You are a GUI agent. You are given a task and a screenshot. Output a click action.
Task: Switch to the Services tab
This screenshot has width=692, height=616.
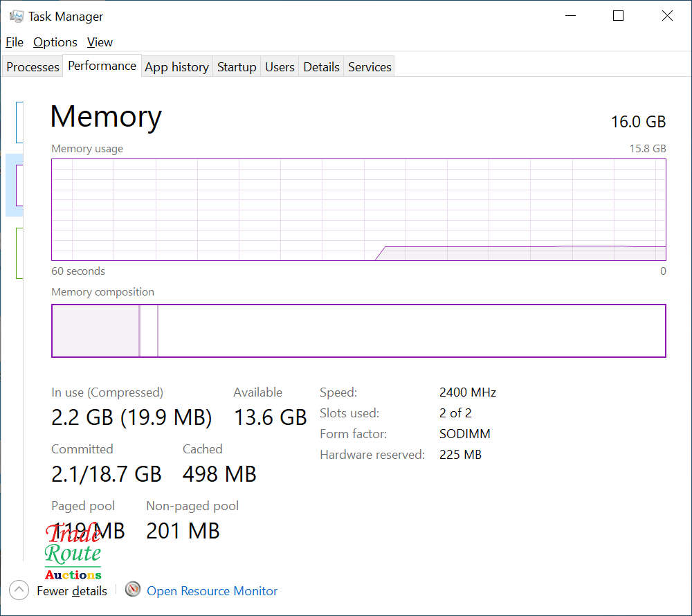click(x=370, y=67)
